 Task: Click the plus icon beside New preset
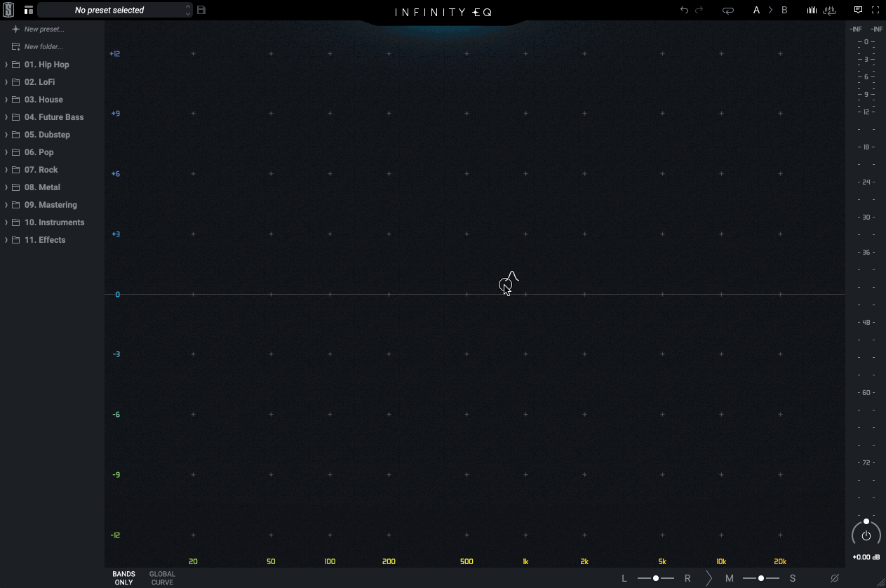pyautogui.click(x=15, y=29)
